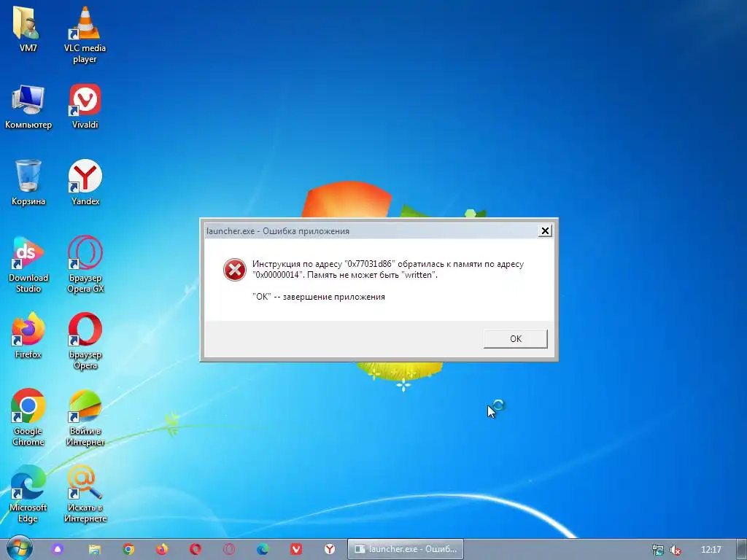Click the red error icon in dialog
This screenshot has height=560, width=747.
point(234,270)
